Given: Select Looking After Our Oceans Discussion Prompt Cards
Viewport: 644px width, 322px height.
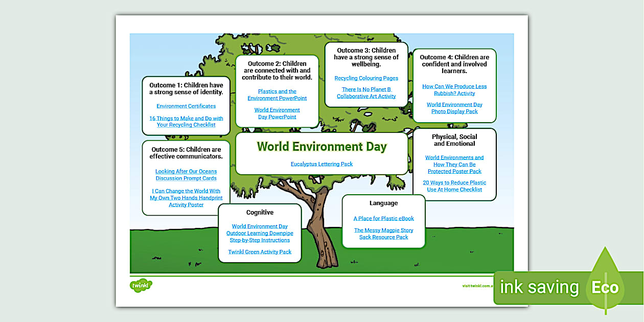Looking at the screenshot, I should coord(186,174).
